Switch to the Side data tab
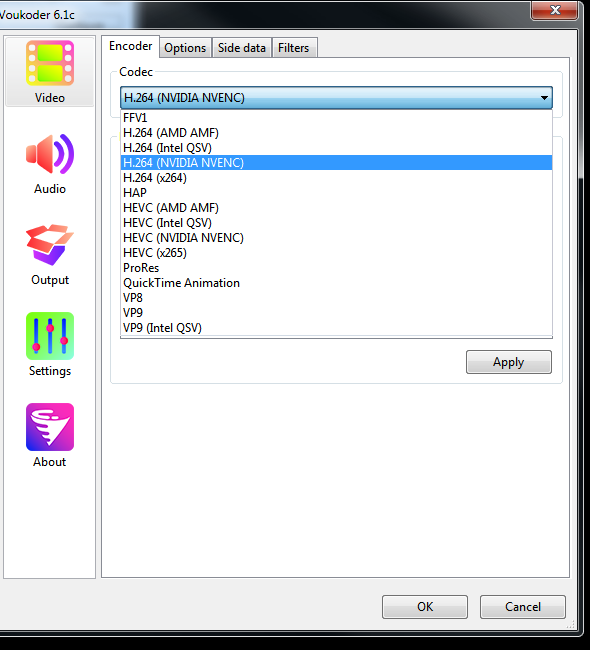The image size is (590, 650). point(242,48)
